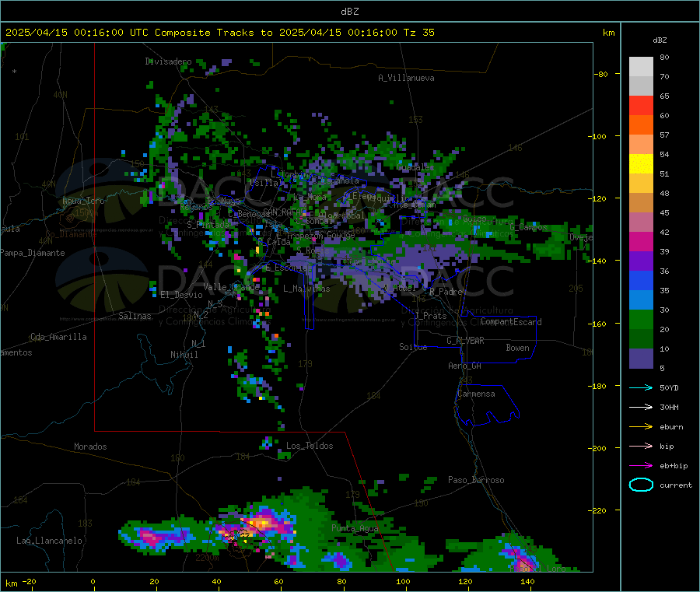Image resolution: width=700 pixels, height=592 pixels.
Task: Click the 'A_Villanueva' map label
Action: [x=406, y=78]
